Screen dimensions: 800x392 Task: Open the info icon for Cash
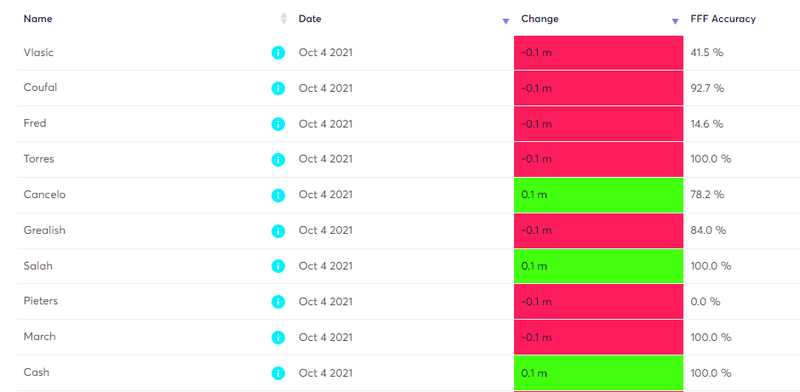coord(278,373)
